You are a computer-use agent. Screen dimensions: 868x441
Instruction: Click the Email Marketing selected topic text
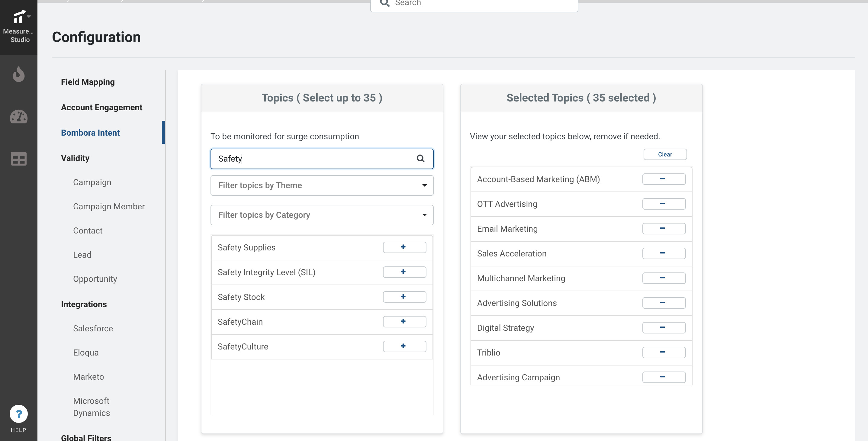click(x=507, y=228)
